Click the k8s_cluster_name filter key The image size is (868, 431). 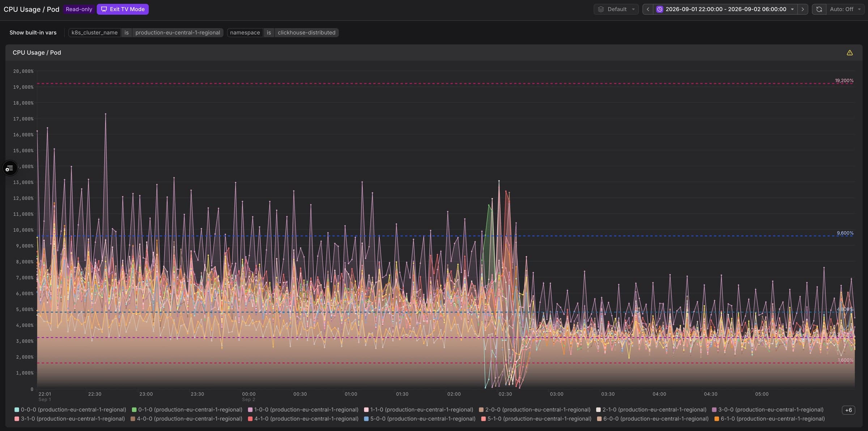click(x=94, y=33)
